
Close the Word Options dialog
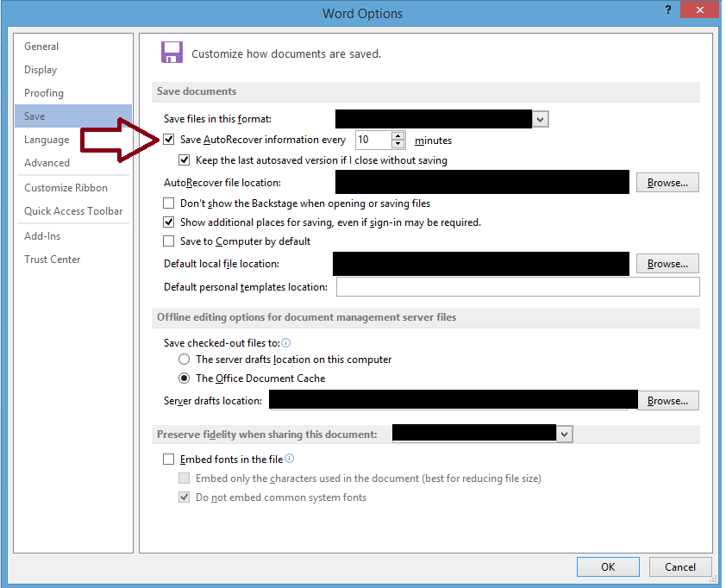point(699,9)
